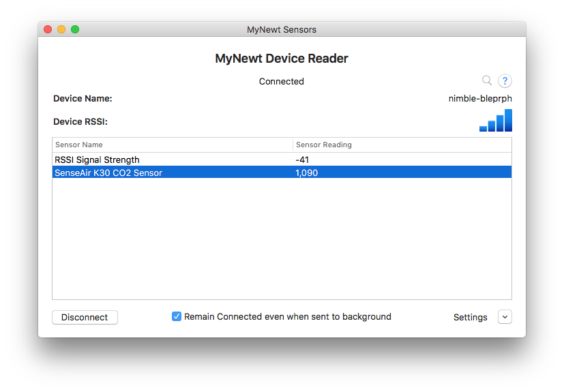Toggle Remain Connected in background checkbox
Viewport: 564px width, 392px height.
point(177,316)
